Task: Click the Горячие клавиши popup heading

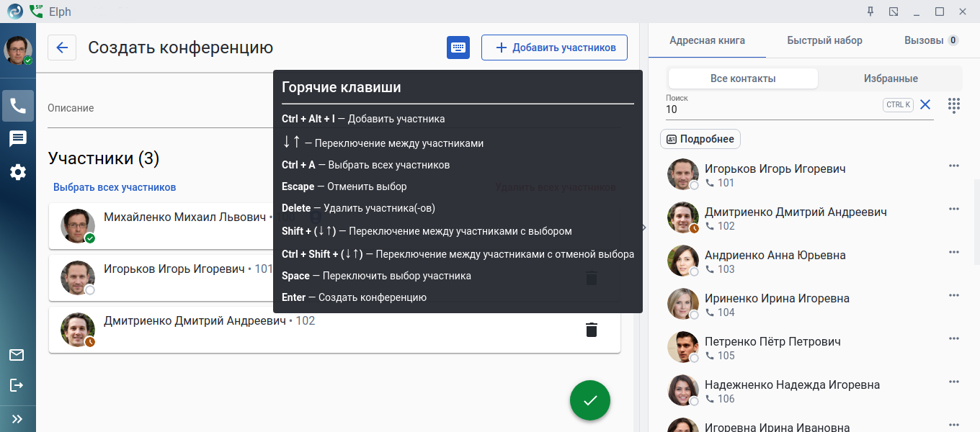Action: [342, 87]
